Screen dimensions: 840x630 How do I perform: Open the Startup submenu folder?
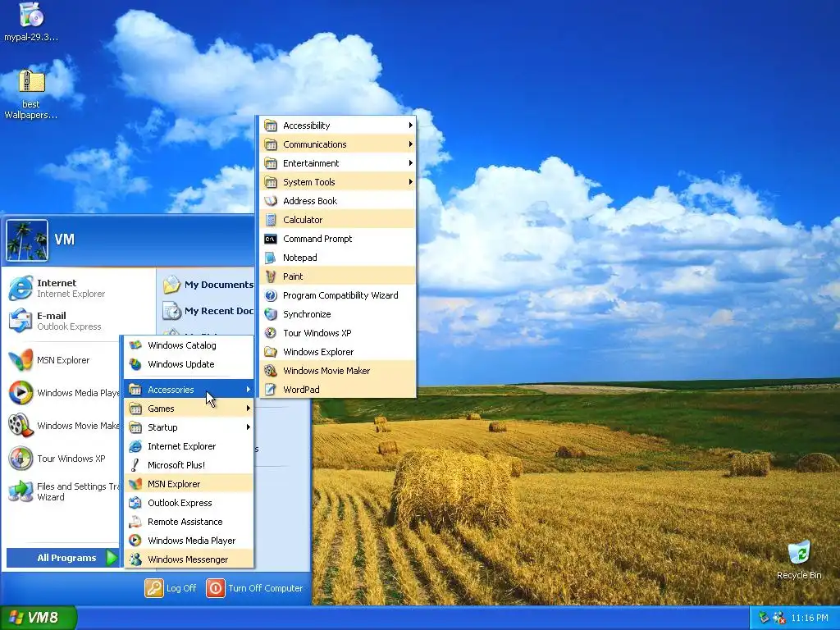tap(189, 427)
